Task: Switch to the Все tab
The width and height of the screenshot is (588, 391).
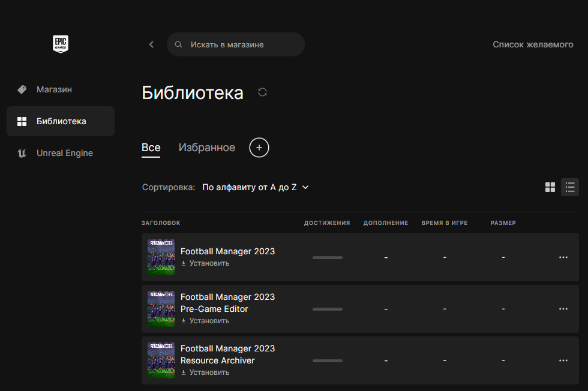Action: coord(151,148)
